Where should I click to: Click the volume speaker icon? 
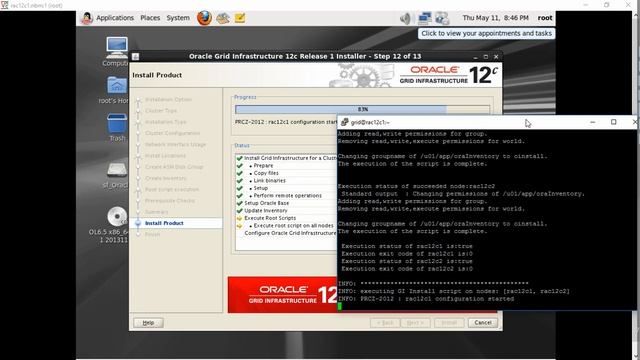[x=405, y=18]
